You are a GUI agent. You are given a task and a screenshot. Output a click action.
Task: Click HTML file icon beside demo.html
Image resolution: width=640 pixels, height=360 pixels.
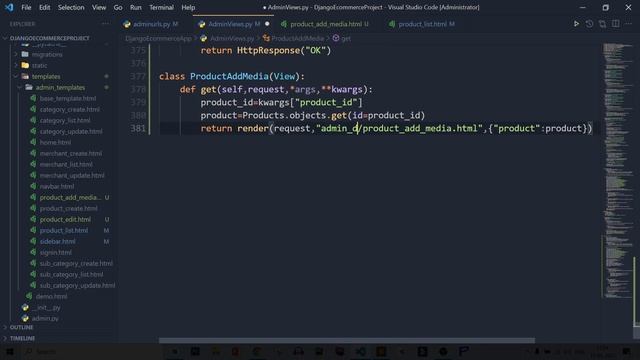(x=29, y=296)
